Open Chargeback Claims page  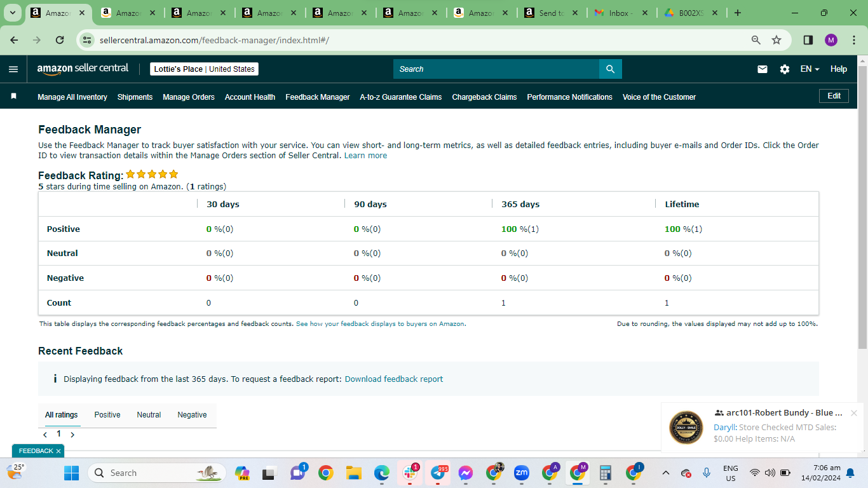click(485, 97)
